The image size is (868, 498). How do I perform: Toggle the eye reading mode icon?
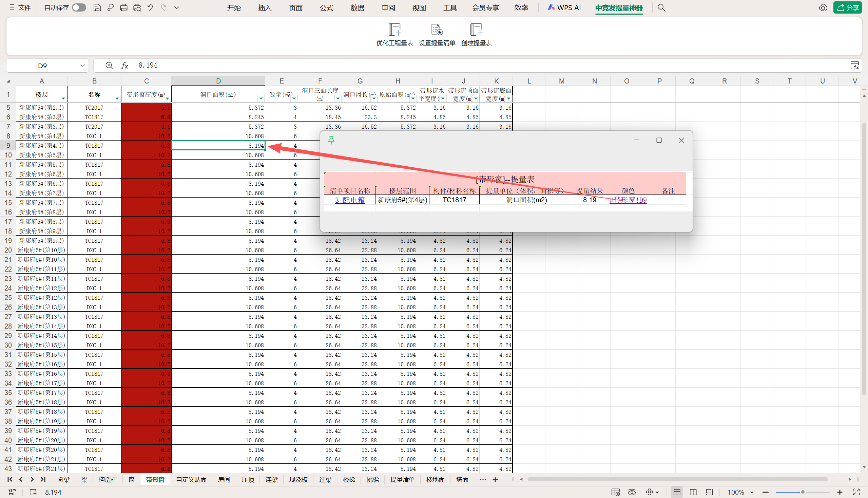pos(632,492)
